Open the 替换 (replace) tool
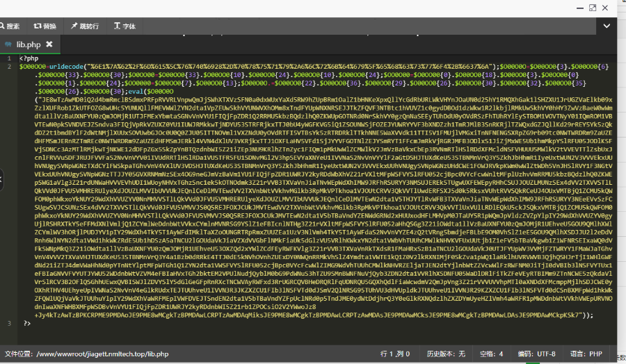 (x=45, y=26)
